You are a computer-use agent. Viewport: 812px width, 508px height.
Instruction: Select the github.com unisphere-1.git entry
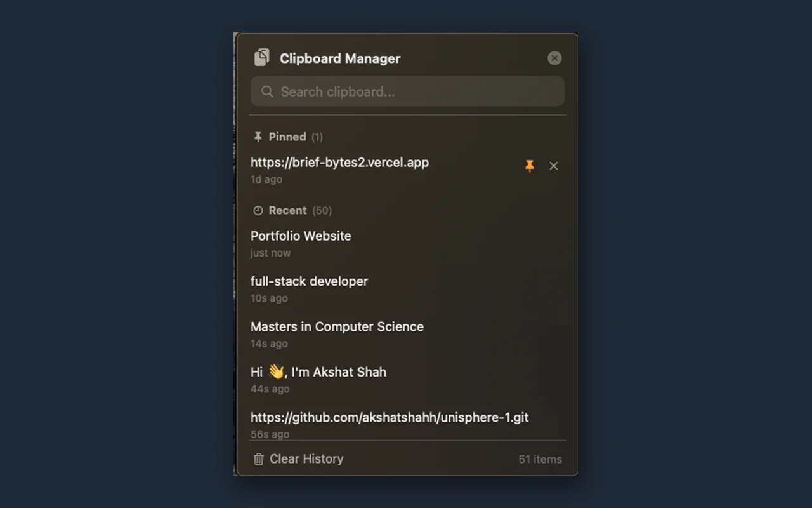point(407,424)
